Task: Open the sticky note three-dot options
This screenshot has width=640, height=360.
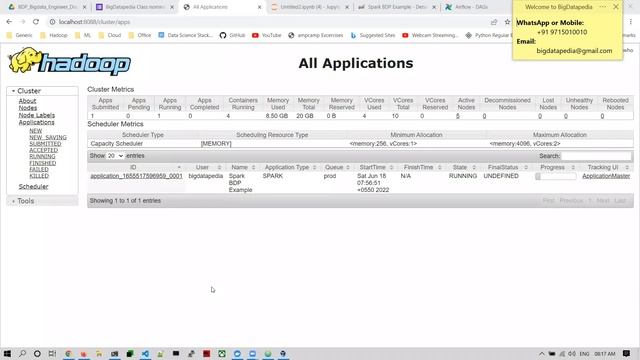Action: tap(603, 7)
